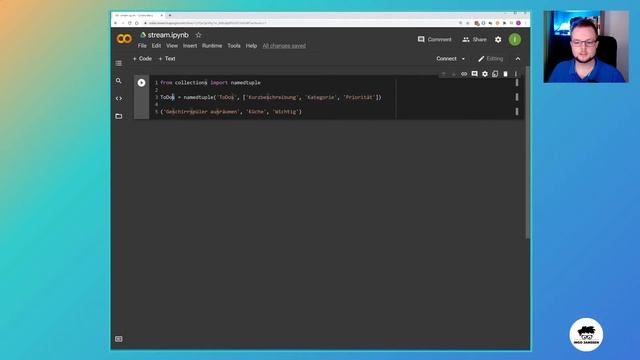Click the Connect button

446,59
